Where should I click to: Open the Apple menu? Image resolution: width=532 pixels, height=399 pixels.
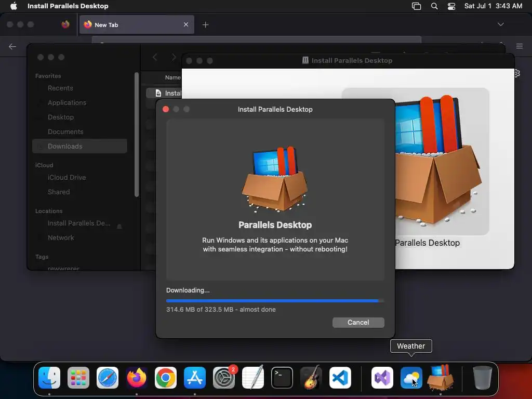(x=14, y=6)
